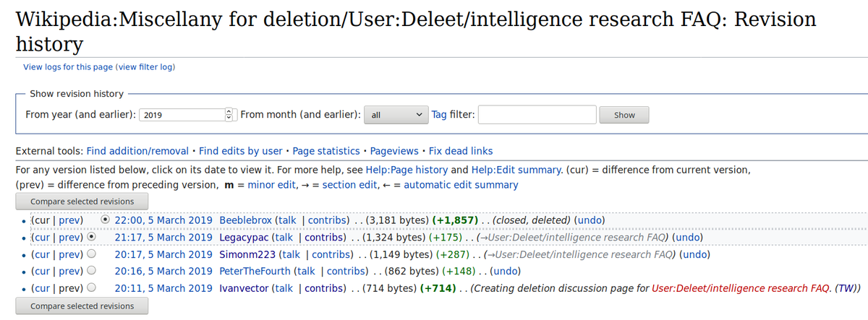Focus the 'From year' input field showing 2019

(x=182, y=114)
